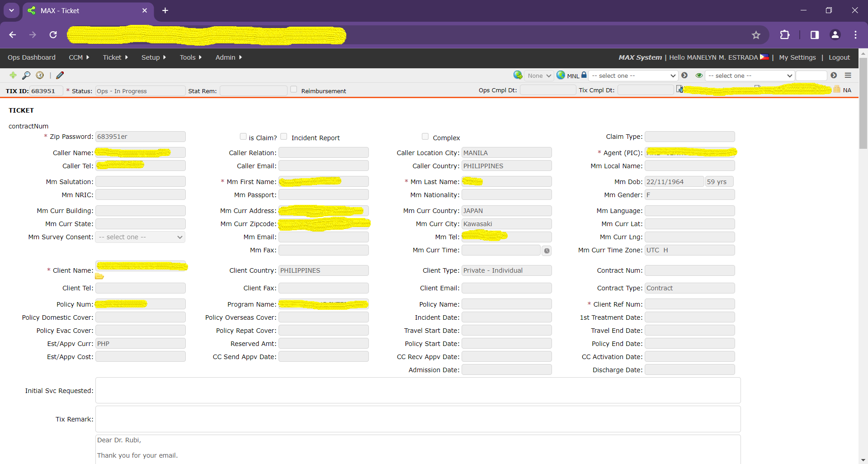Open the CCM menu
The width and height of the screenshot is (868, 464).
point(79,57)
